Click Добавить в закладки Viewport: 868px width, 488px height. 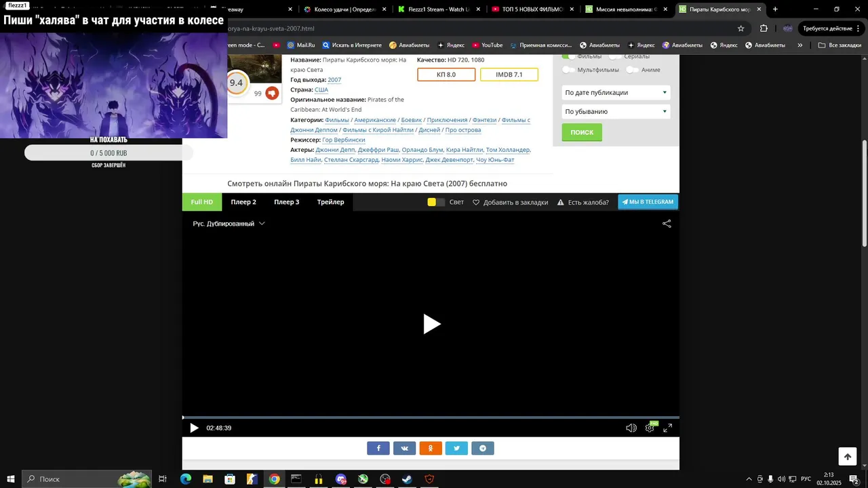click(x=510, y=202)
